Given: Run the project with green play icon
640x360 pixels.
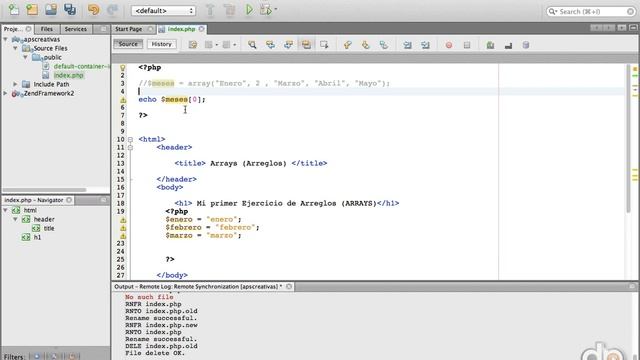Looking at the screenshot, I should [x=249, y=10].
